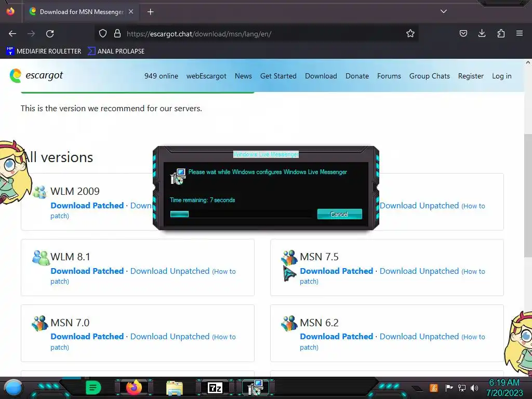Screen dimensions: 532x399
Task: Go back with the browser back arrow
Action: [x=12, y=34]
